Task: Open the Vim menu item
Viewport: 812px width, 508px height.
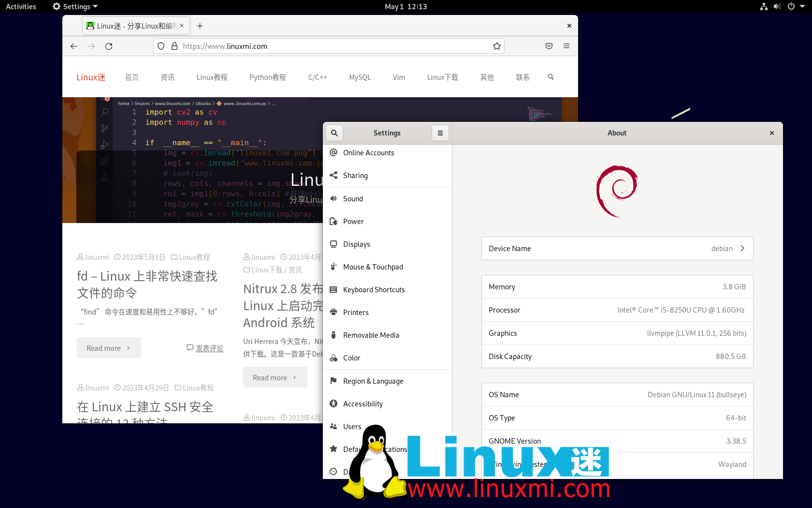Action: click(x=399, y=77)
